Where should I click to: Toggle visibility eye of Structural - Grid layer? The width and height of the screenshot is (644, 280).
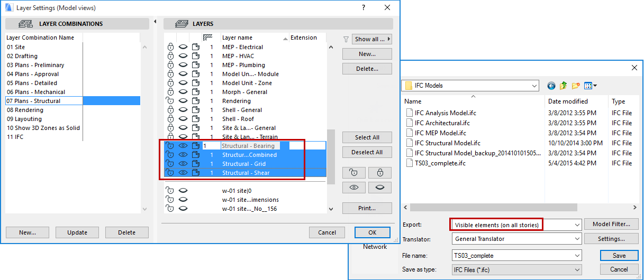coord(183,164)
